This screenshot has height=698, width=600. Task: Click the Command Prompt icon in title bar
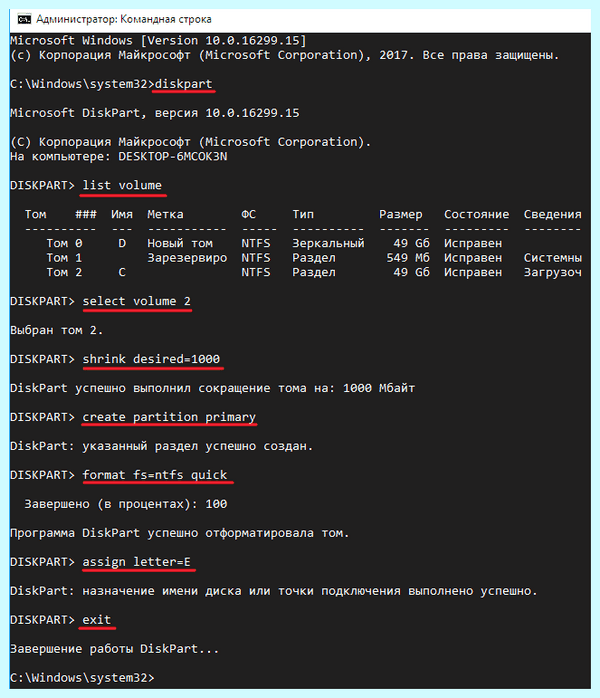tap(24, 19)
